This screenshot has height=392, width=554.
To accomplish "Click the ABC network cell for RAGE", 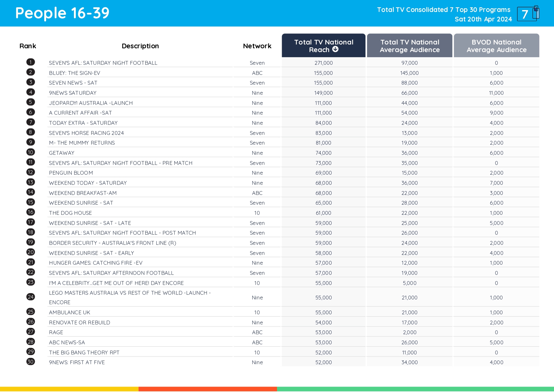I will 257,333.
